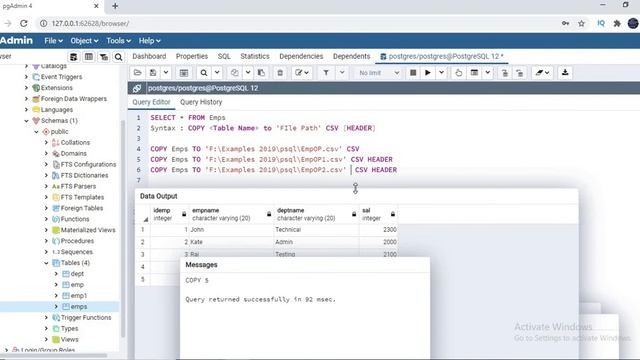Click the Commit transaction toolbar icon

point(505,73)
